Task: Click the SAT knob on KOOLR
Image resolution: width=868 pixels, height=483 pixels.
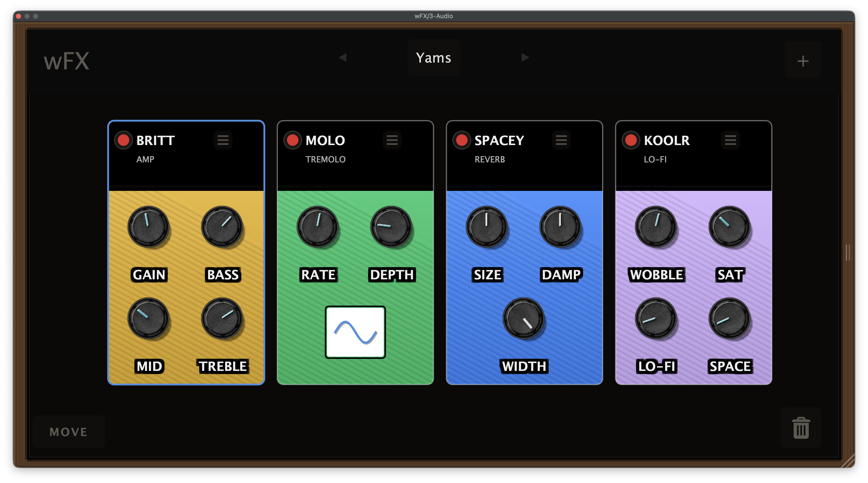Action: pos(729,227)
